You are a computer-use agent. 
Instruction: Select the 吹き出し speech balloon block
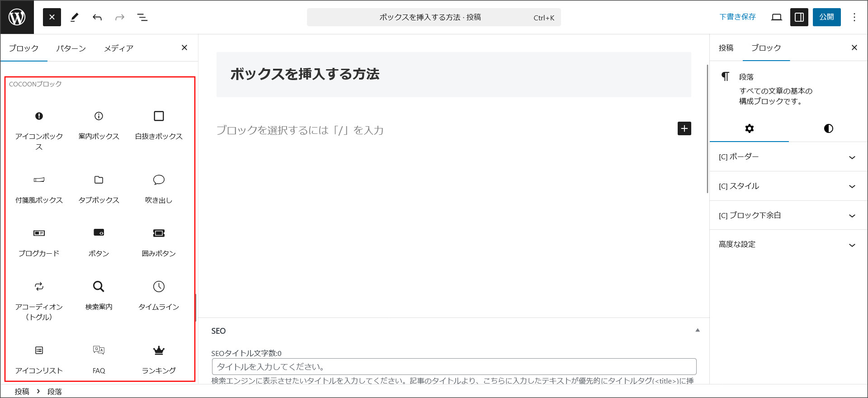[x=159, y=189]
